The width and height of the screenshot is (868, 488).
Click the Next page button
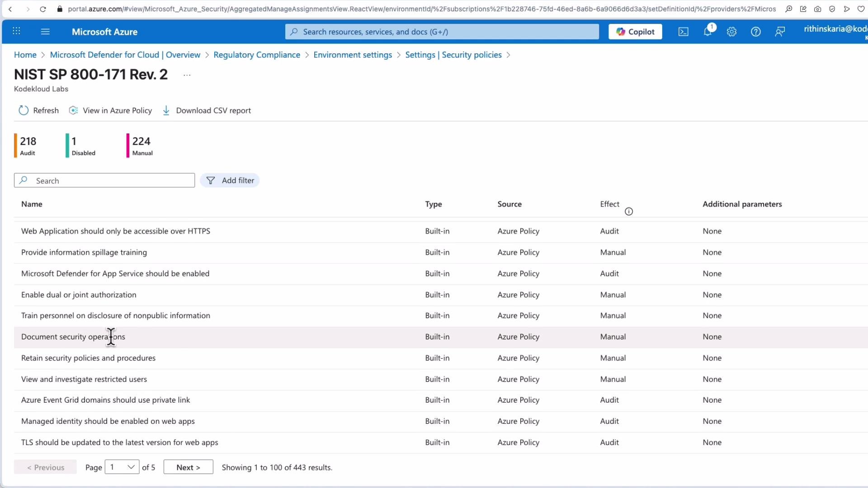pyautogui.click(x=188, y=467)
